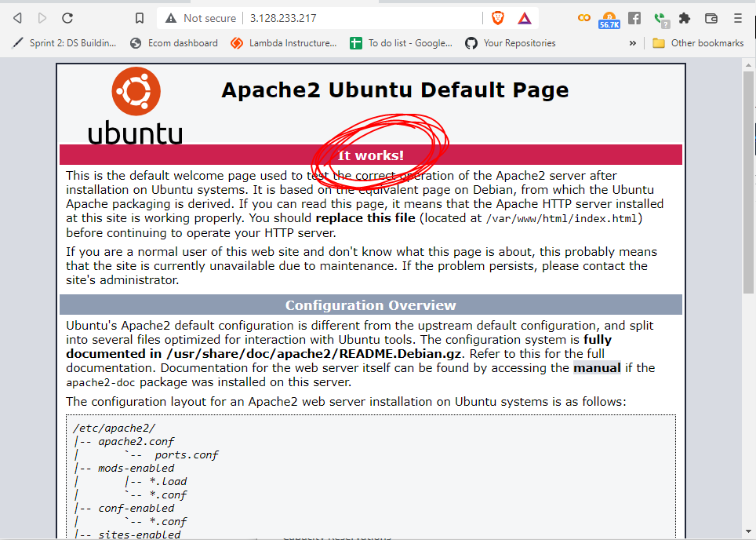Go back to the previous page
Image resolution: width=756 pixels, height=540 pixels.
(x=17, y=18)
